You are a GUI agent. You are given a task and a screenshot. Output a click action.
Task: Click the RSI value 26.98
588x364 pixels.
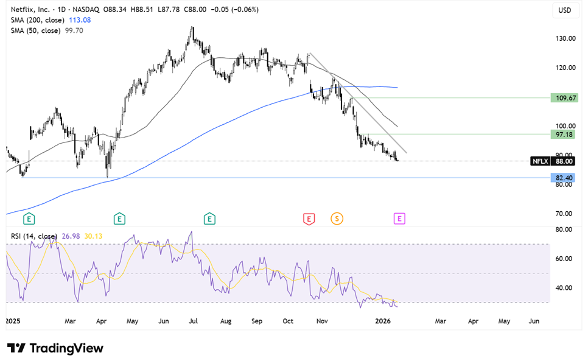[x=71, y=236]
